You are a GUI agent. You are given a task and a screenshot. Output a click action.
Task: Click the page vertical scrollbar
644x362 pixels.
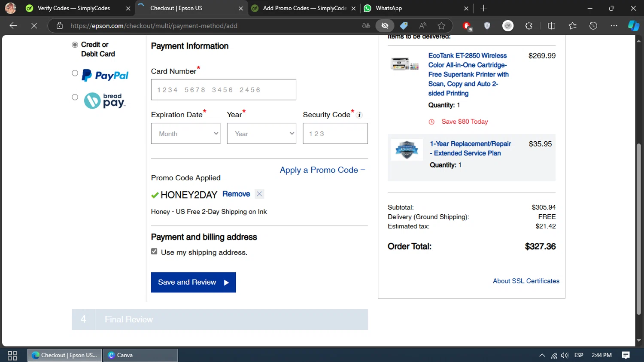click(x=639, y=229)
